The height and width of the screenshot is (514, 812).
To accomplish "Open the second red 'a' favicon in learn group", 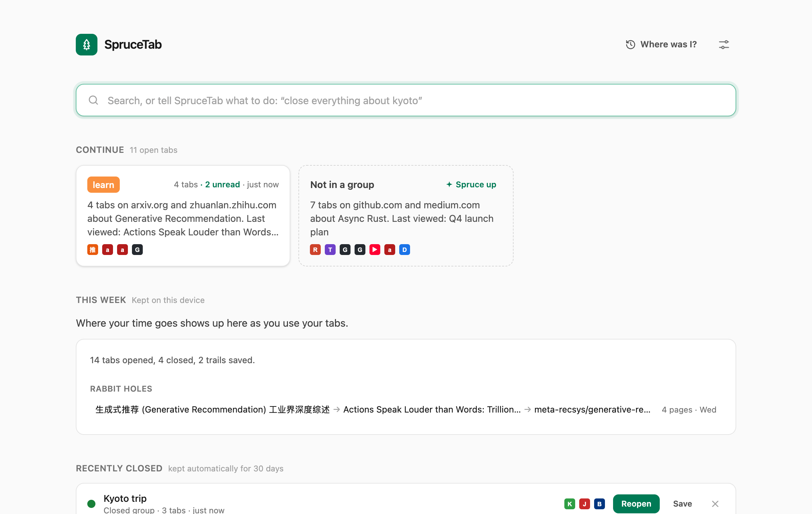I will coord(122,250).
